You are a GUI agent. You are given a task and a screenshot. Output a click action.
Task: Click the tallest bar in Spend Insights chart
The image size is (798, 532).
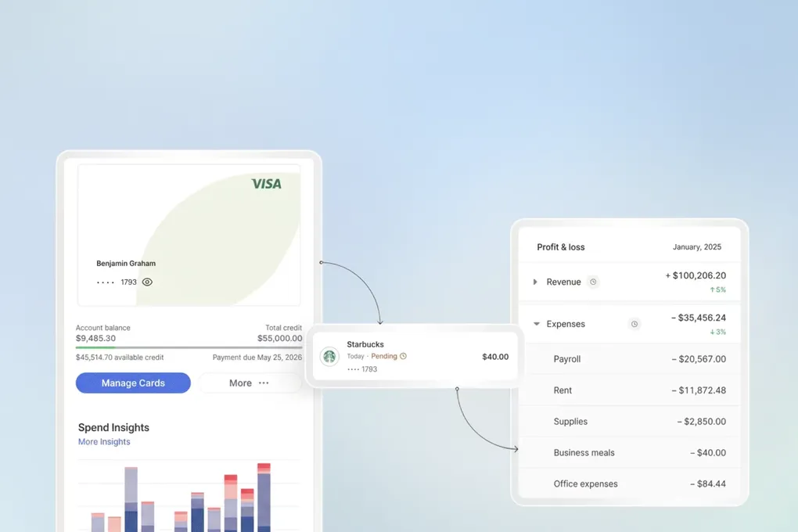(264, 498)
